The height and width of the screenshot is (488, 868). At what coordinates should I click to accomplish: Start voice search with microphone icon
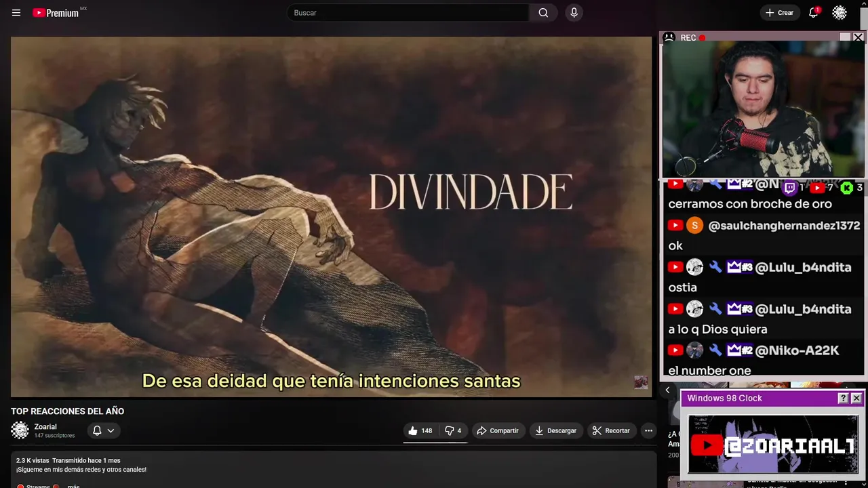pos(574,13)
